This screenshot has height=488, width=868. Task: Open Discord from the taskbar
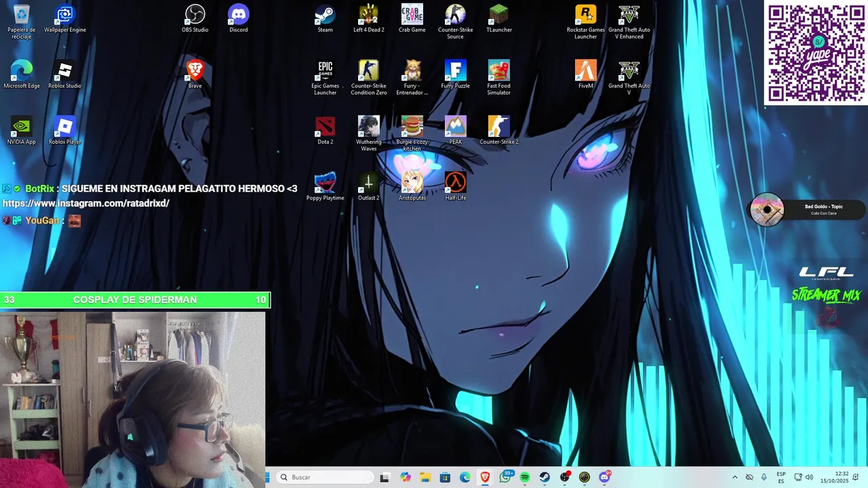pyautogui.click(x=604, y=477)
